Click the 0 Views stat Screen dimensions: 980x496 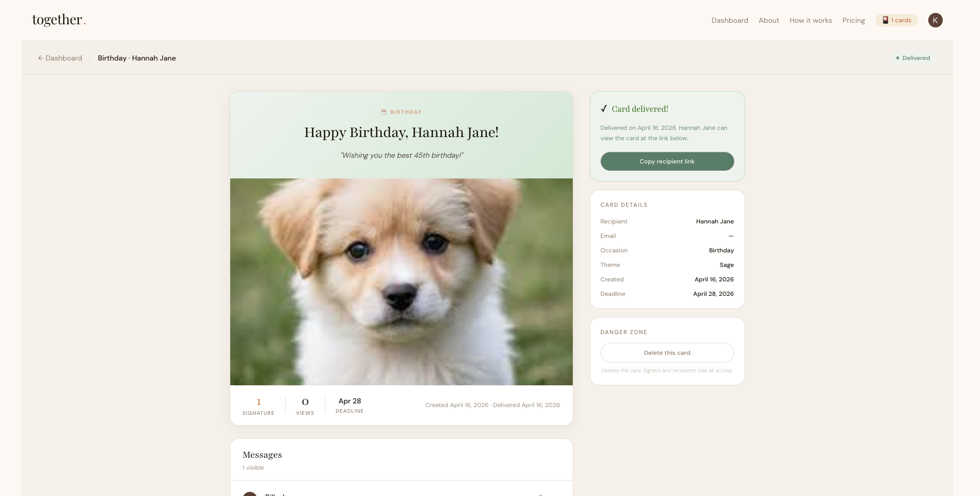[x=305, y=407]
